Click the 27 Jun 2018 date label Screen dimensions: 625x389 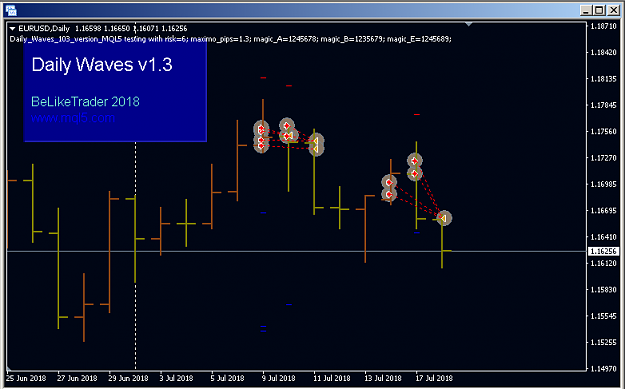[x=77, y=378]
